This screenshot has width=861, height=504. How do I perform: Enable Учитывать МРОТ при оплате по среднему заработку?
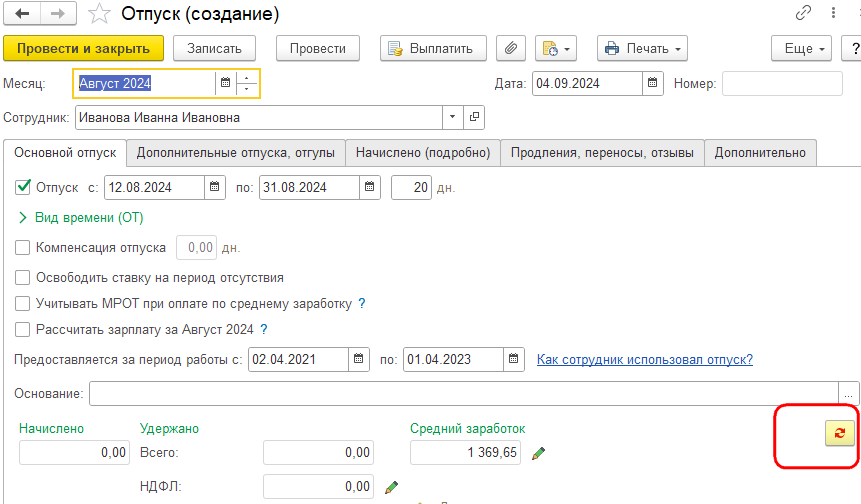[23, 304]
